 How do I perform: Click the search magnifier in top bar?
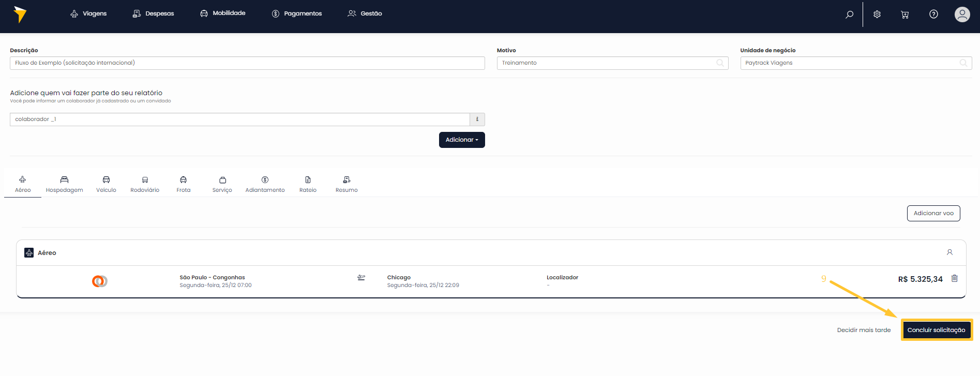pos(849,14)
